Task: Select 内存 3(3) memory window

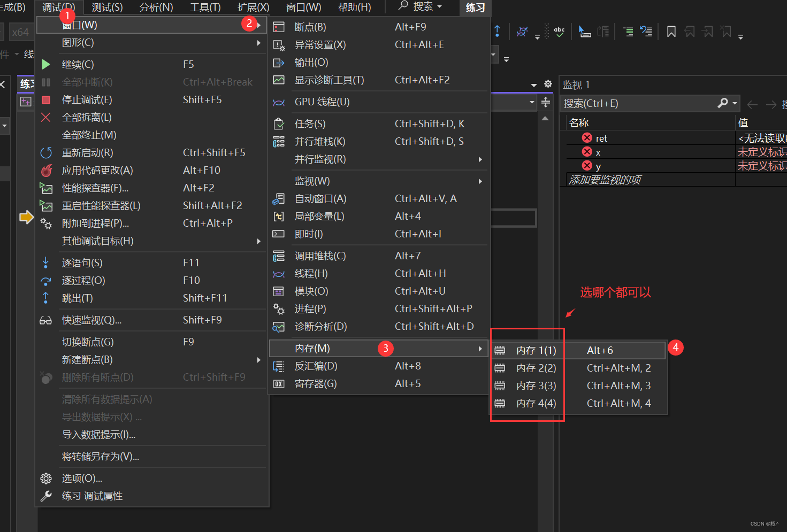Action: [578, 385]
